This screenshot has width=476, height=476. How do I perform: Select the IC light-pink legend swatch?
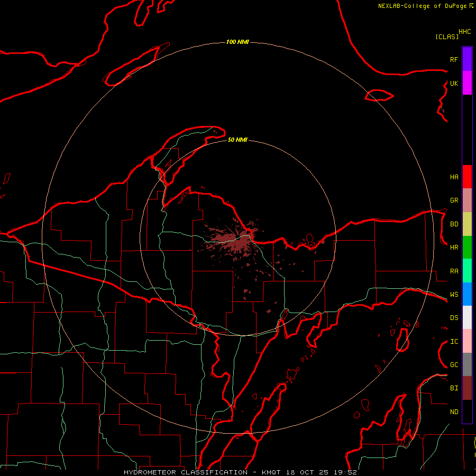(467, 341)
